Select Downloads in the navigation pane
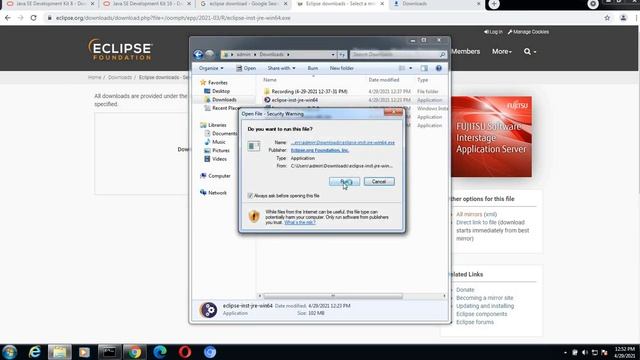Image resolution: width=640 pixels, height=360 pixels. [224, 100]
